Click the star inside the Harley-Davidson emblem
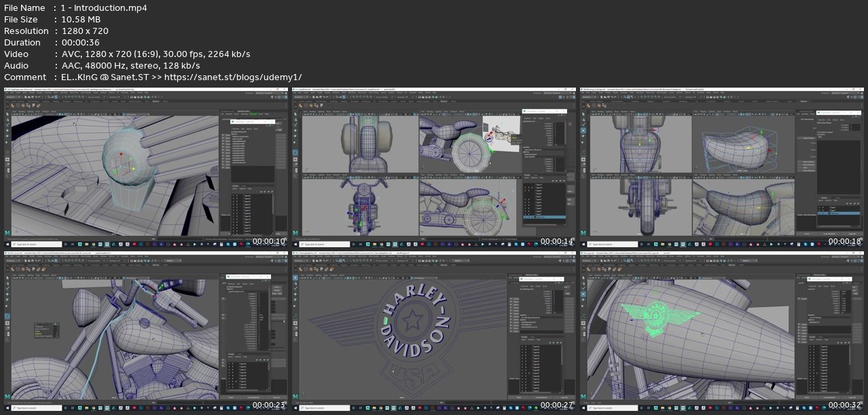Image resolution: width=868 pixels, height=415 pixels. click(x=412, y=321)
